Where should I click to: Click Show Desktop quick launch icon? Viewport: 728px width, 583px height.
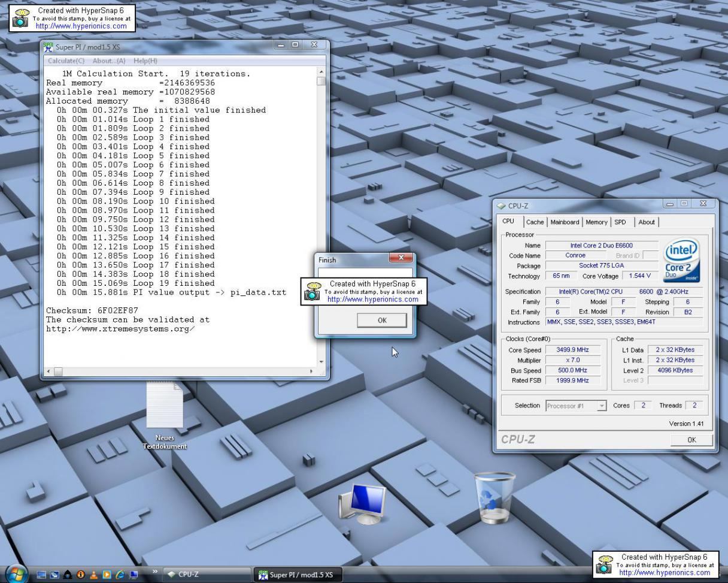coord(41,575)
